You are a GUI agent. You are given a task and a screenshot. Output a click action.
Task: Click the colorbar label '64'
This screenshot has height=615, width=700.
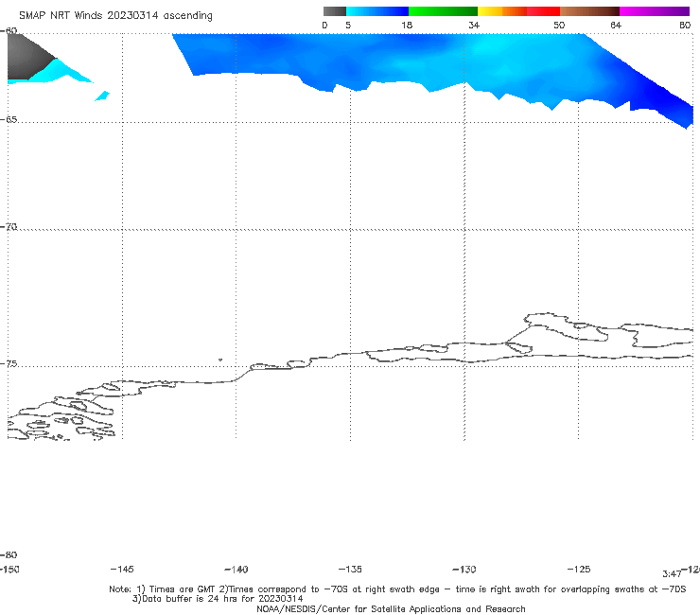[616, 25]
